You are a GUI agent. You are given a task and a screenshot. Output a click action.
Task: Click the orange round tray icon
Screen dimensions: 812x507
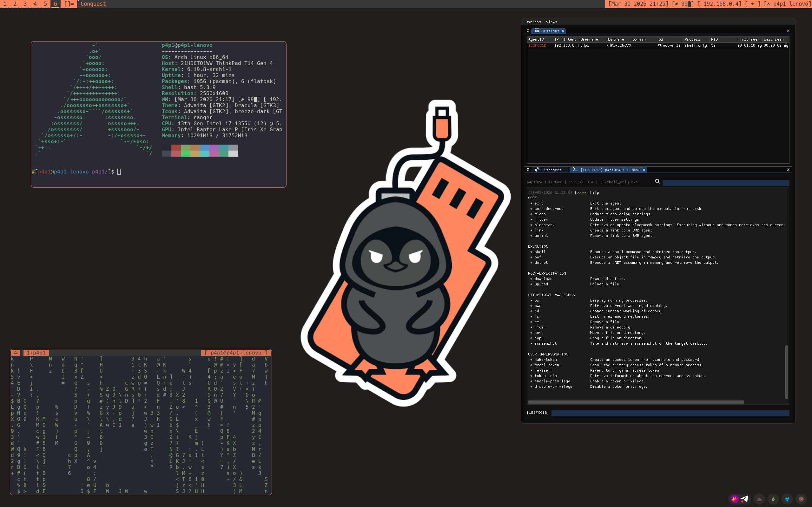[x=801, y=499]
